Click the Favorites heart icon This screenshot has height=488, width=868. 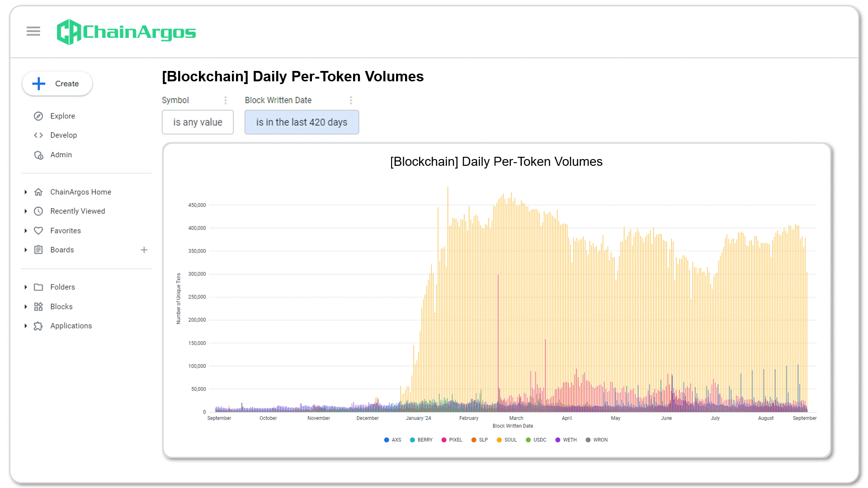click(38, 231)
